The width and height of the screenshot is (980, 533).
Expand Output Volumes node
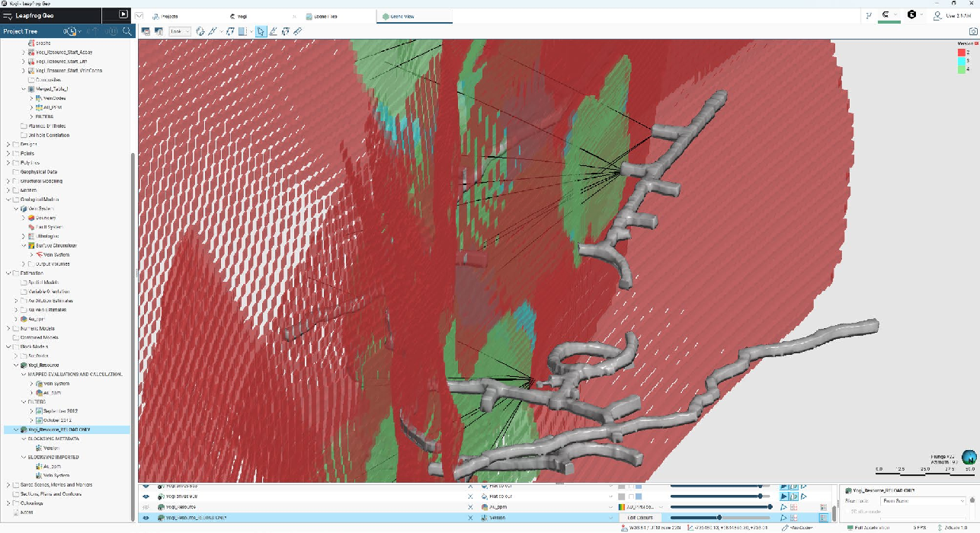click(x=24, y=263)
